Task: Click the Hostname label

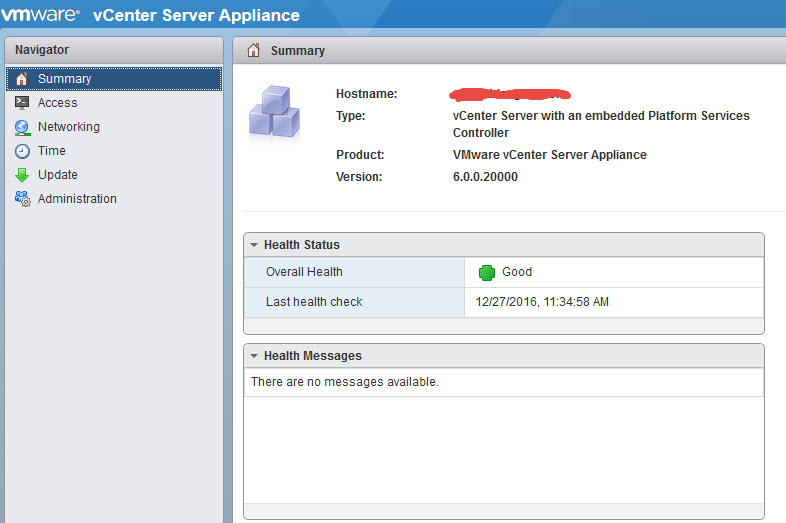Action: (366, 94)
